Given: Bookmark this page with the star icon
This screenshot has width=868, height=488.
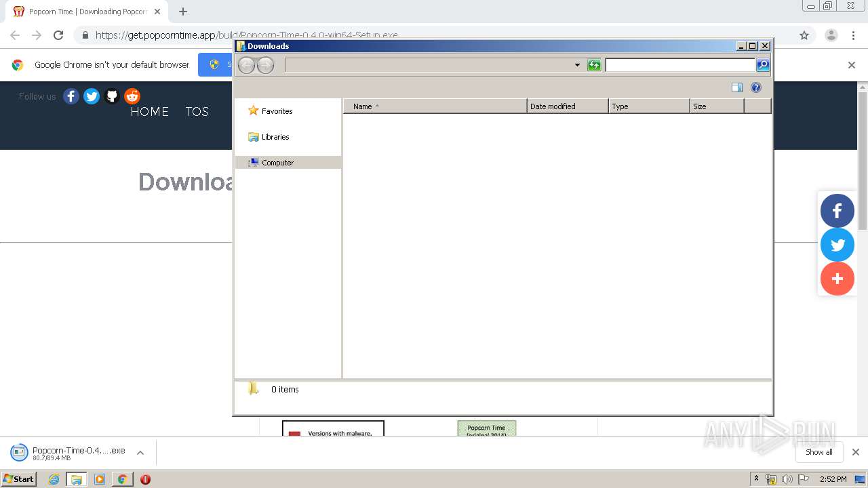Looking at the screenshot, I should (804, 35).
